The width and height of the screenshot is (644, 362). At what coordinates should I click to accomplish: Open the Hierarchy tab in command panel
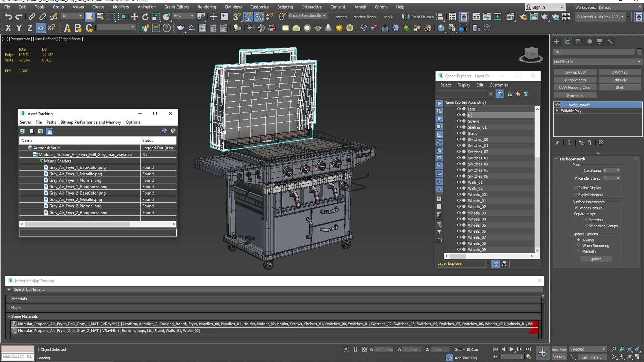click(578, 41)
